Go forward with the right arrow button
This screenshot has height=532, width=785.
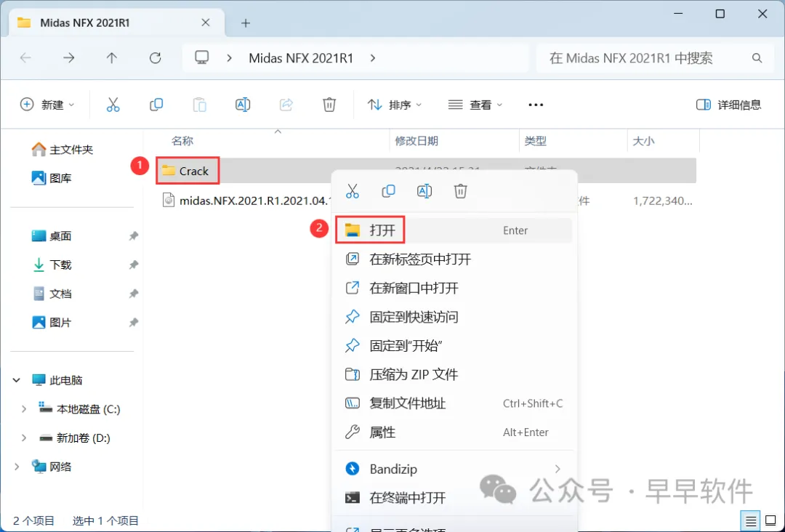coord(68,58)
